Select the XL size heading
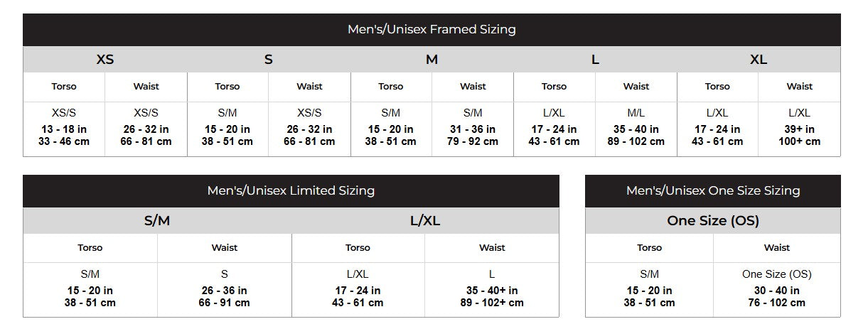The width and height of the screenshot is (868, 324). [x=759, y=60]
